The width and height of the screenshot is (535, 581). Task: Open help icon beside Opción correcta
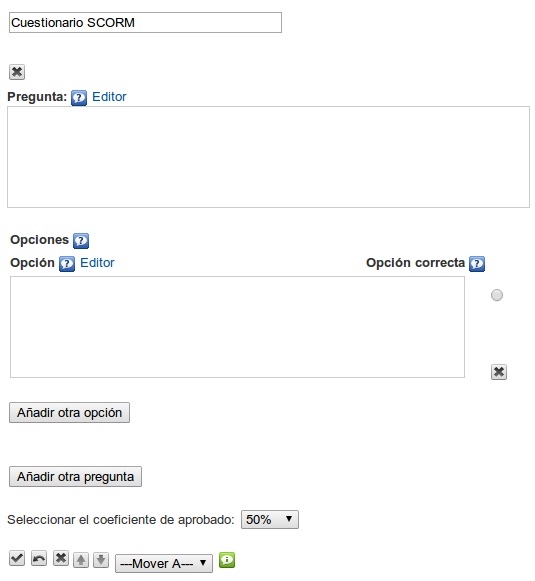477,264
